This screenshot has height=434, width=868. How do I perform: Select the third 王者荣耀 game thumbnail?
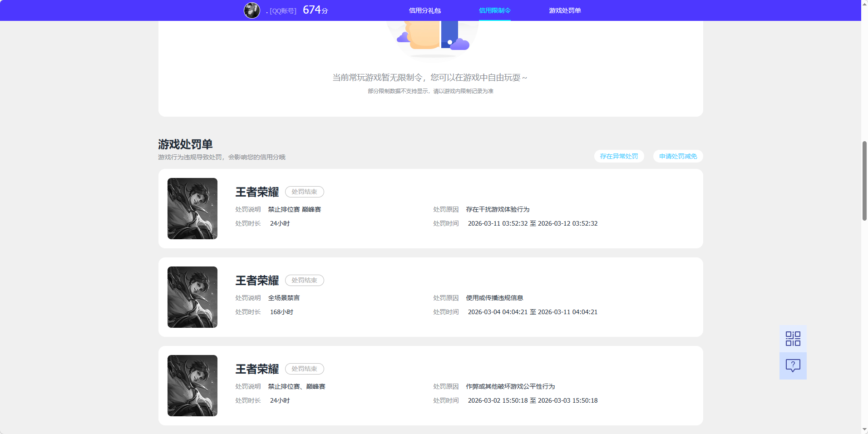[x=192, y=385]
